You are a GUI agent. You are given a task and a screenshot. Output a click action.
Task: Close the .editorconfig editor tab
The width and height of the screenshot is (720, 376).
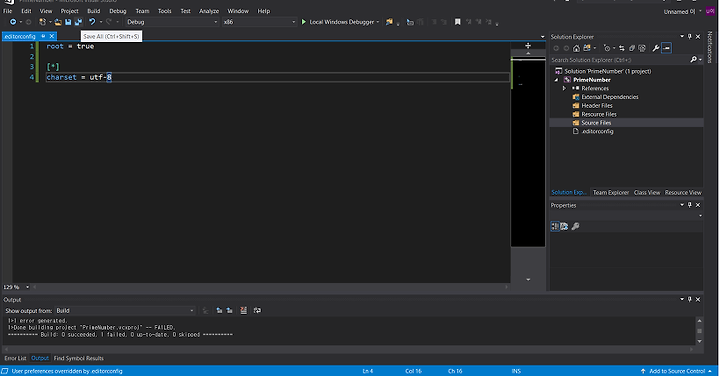52,36
